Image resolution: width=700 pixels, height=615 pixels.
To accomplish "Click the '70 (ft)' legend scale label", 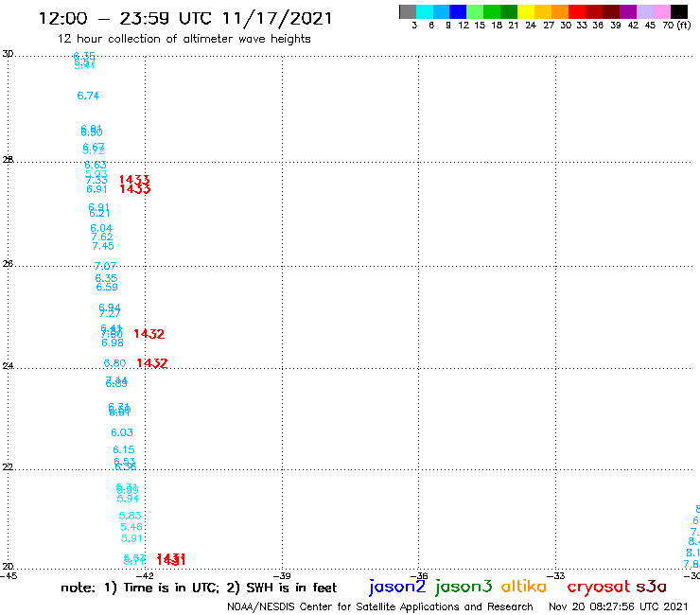I will [676, 25].
